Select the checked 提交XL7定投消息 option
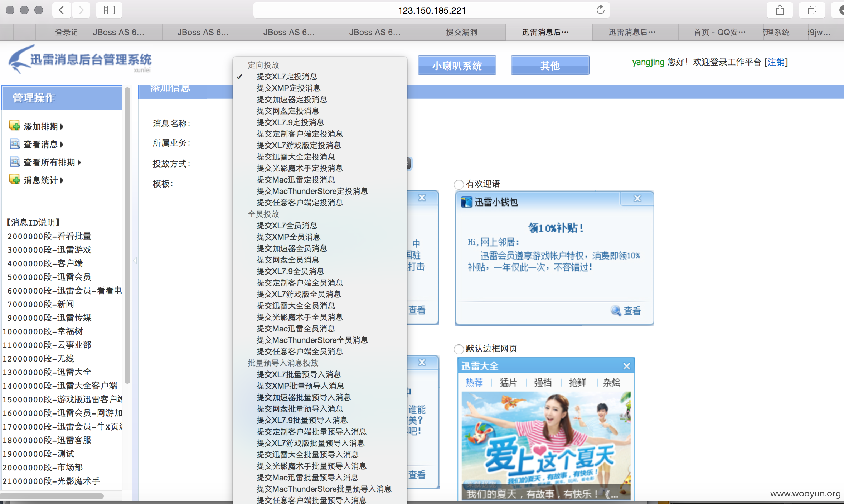 pos(320,77)
